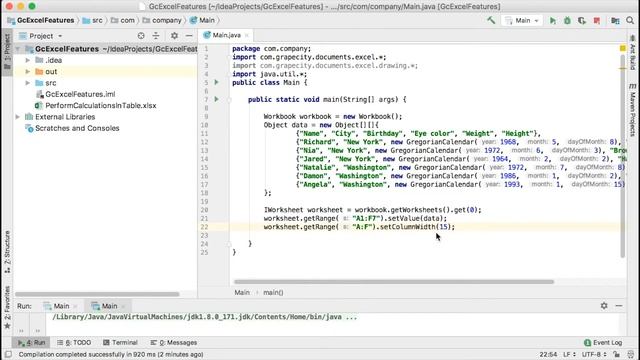Click the scroll from source target icon
640x360 pixels.
pos(141,36)
